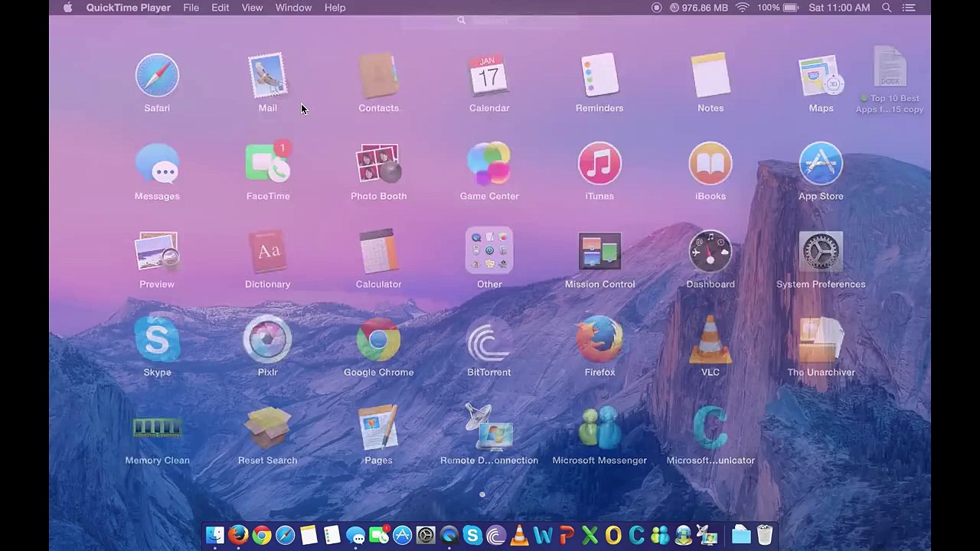The height and width of the screenshot is (551, 980).
Task: Open the Apple menu
Action: pos(67,8)
